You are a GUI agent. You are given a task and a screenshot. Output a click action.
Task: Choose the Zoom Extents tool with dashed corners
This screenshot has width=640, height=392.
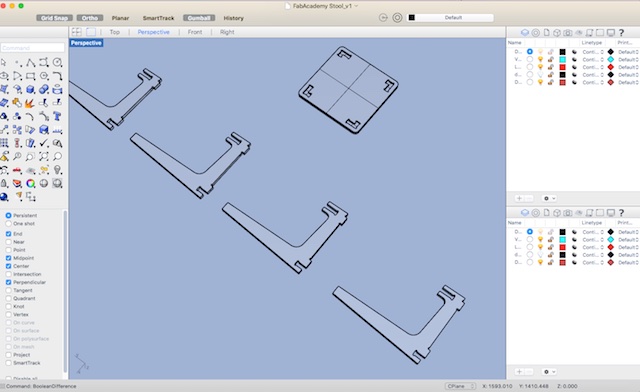[44, 156]
